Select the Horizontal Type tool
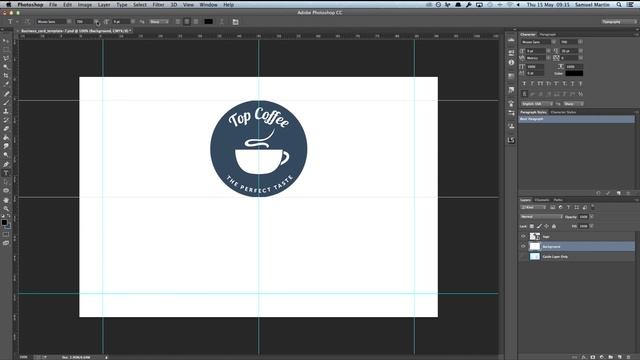 pyautogui.click(x=6, y=173)
